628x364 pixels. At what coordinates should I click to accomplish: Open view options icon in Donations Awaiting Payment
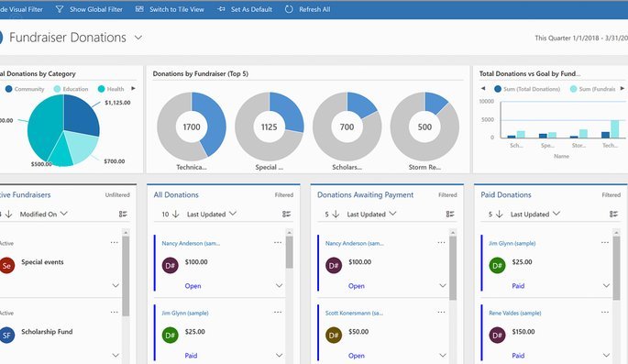(x=450, y=215)
